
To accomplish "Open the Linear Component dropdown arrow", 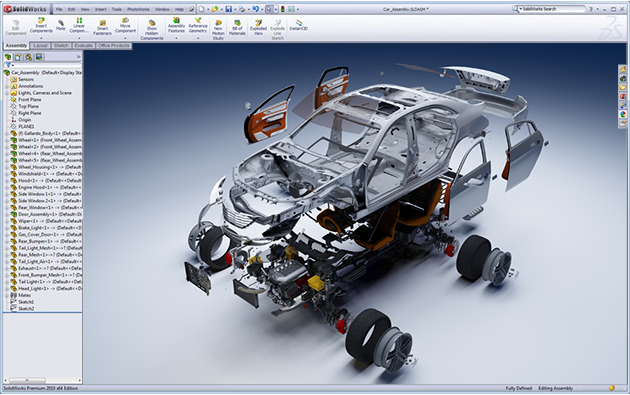I will pyautogui.click(x=79, y=38).
